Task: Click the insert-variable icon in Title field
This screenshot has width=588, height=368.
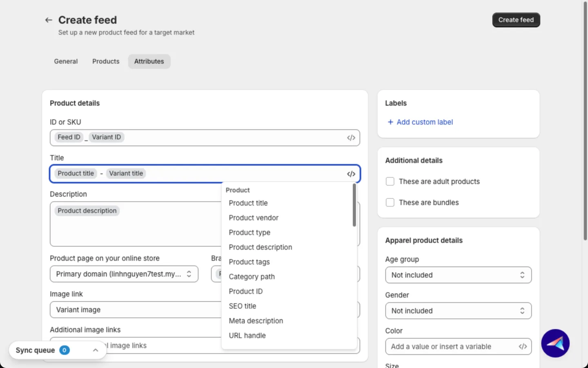Action: 351,174
